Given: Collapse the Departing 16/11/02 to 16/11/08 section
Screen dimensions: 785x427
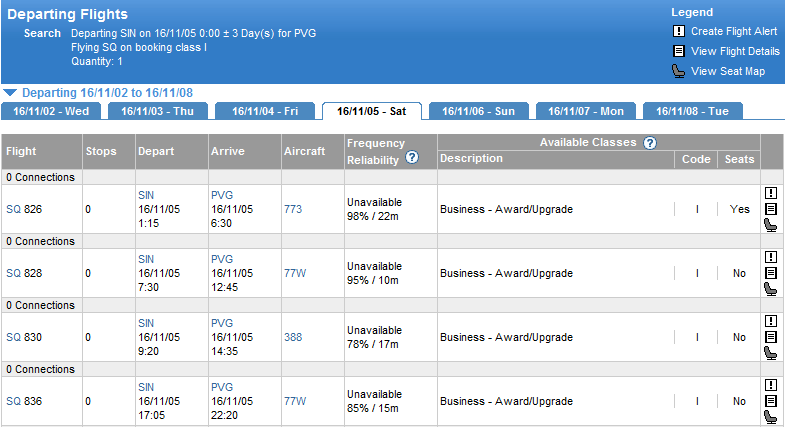Looking at the screenshot, I should pyautogui.click(x=9, y=91).
